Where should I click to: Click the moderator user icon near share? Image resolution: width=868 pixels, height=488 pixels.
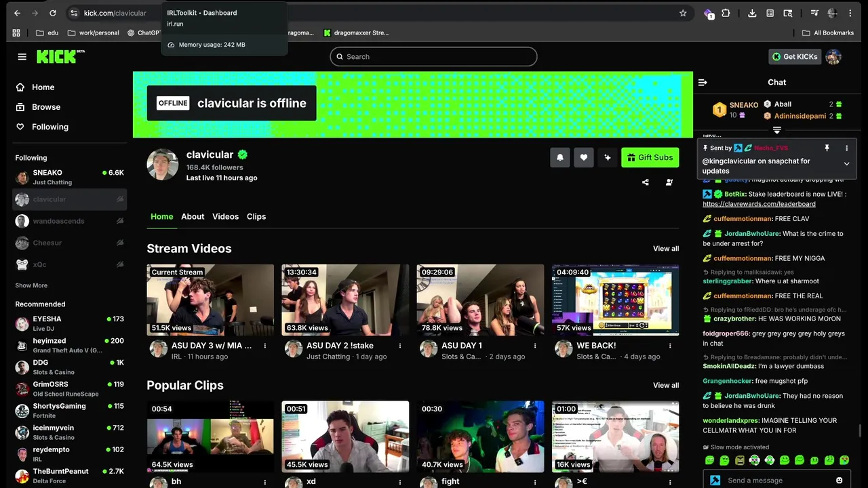coord(669,182)
